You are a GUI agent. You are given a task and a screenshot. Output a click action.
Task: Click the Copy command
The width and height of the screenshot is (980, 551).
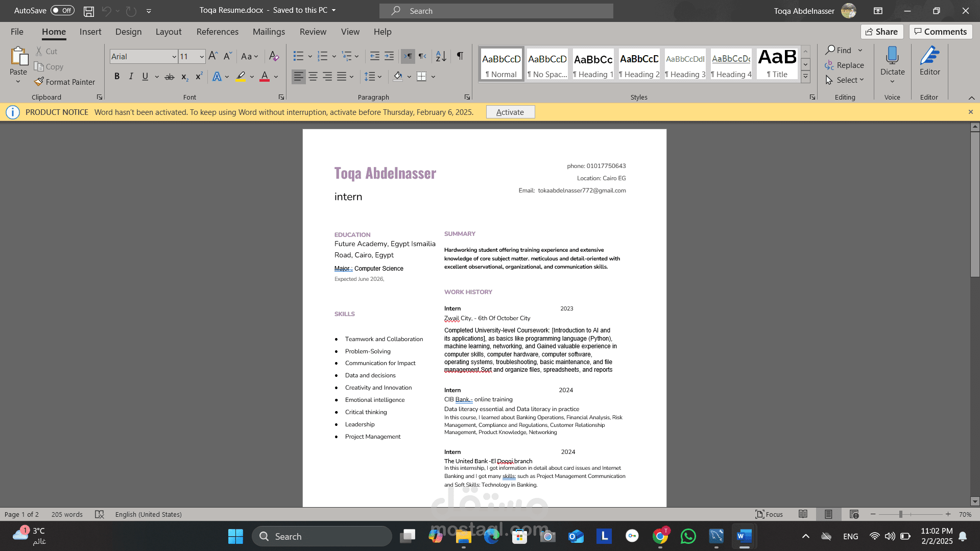point(49,66)
